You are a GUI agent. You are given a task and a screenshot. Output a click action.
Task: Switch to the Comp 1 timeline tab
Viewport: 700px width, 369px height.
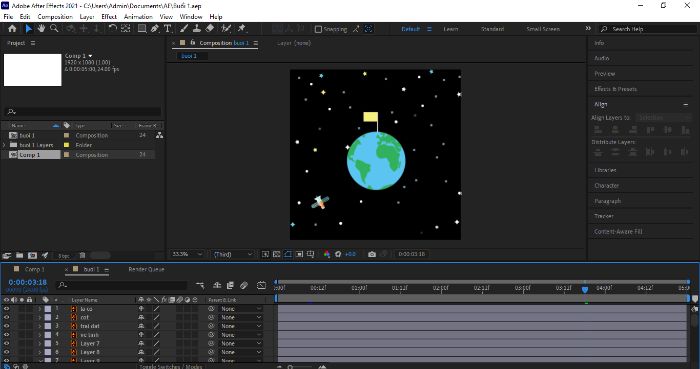[x=34, y=269]
